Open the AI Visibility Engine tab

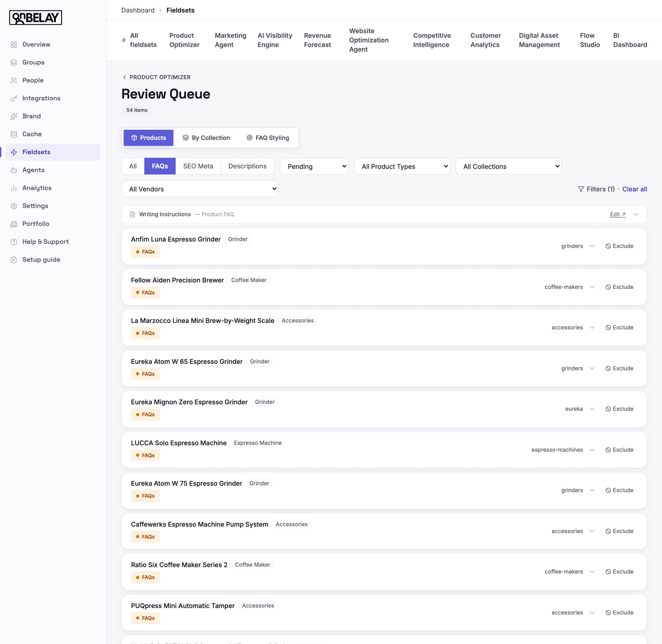[x=275, y=40]
